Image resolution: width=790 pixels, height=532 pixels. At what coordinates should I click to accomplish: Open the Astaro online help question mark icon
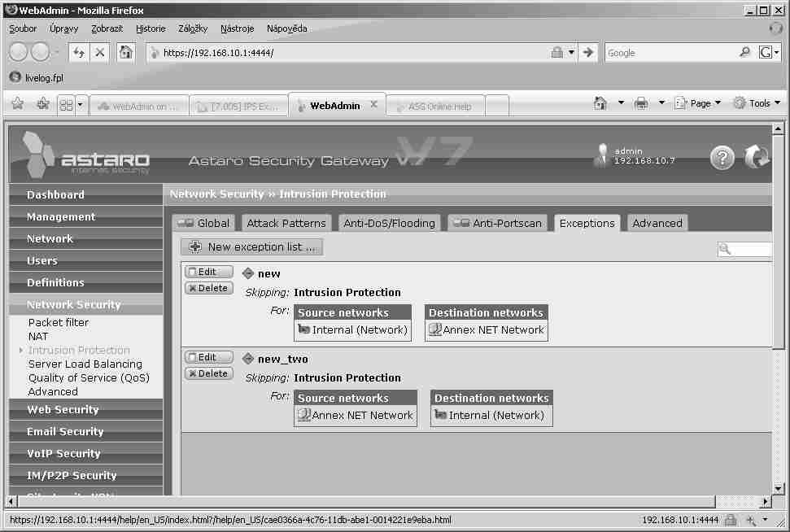tap(722, 158)
